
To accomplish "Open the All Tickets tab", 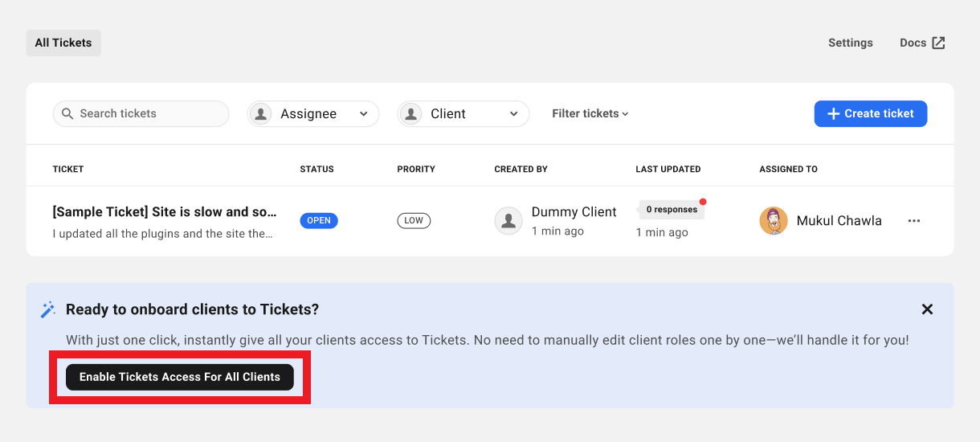I will tap(63, 43).
